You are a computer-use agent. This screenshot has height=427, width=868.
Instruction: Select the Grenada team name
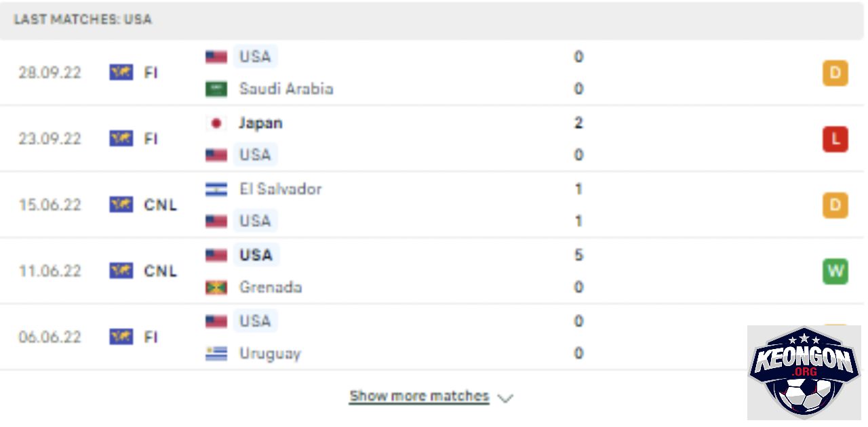coord(271,287)
